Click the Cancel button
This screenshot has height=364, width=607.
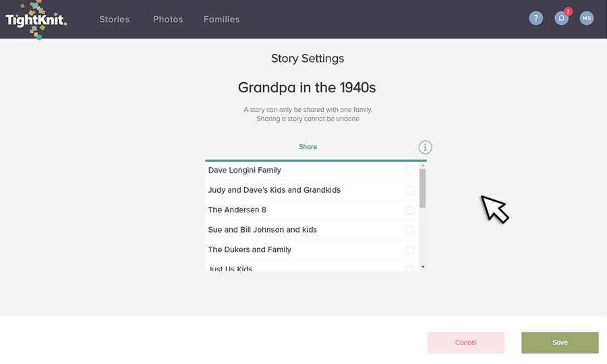coord(465,342)
